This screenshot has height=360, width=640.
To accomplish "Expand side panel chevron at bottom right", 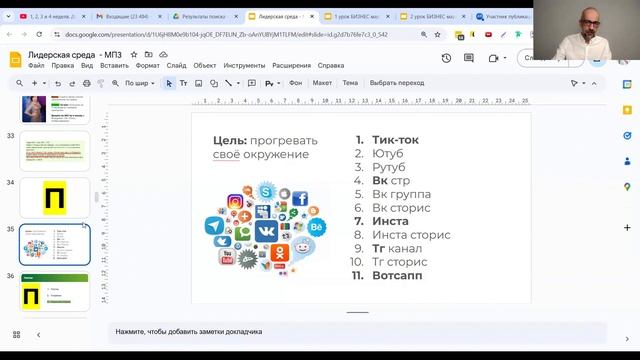I will coord(627,339).
